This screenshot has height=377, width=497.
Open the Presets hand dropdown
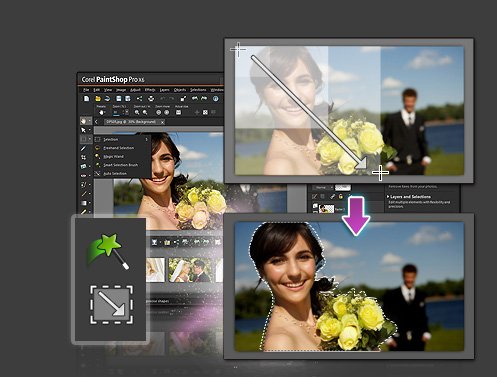coord(102,113)
